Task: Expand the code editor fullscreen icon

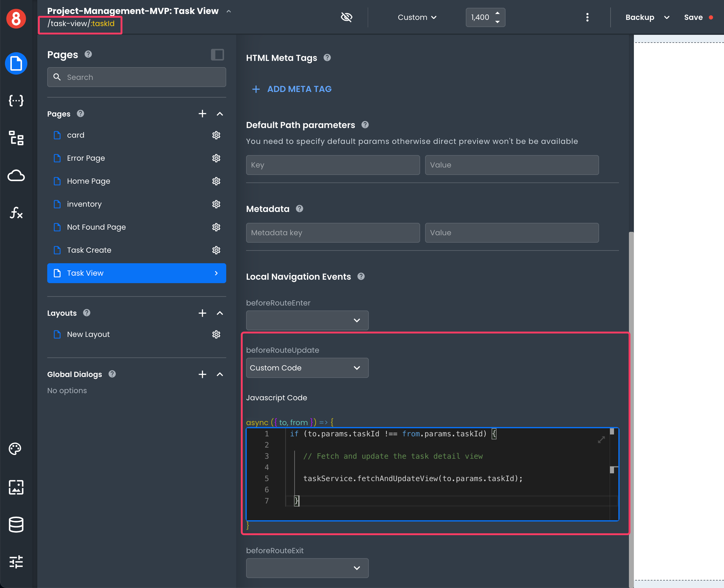Action: 601,440
